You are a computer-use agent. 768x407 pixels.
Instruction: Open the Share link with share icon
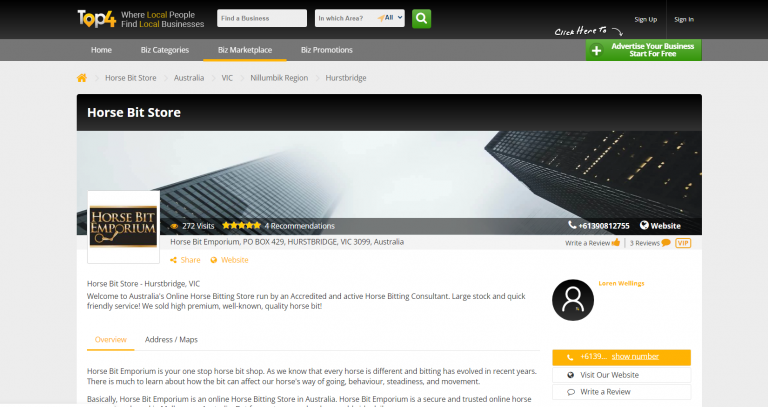point(185,260)
